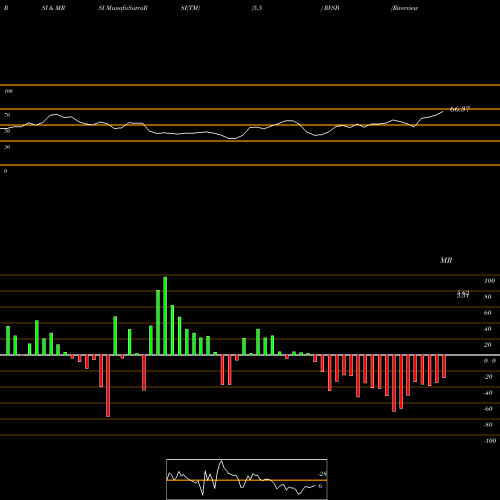500x500 pixels.
Task: Click the MR axis label 100
Action: pos(489,281)
